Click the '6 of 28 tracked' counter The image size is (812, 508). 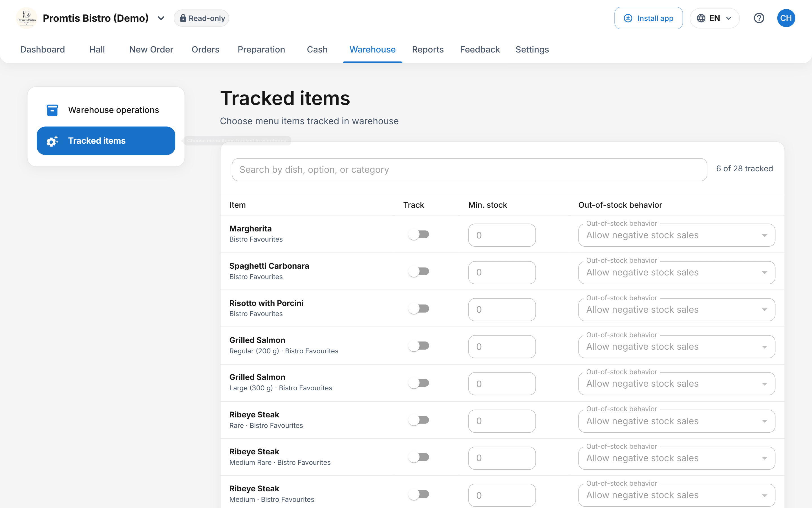coord(745,169)
